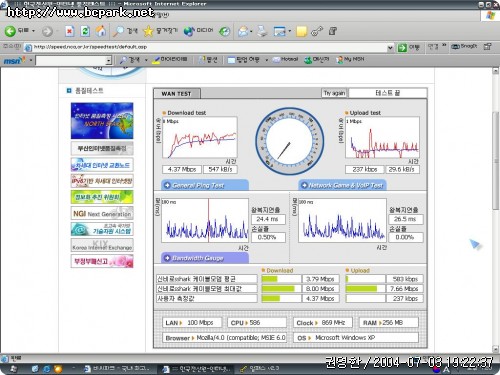Viewport: 500px width, 375px height.
Task: Click the scrollbar down arrow
Action: (x=496, y=349)
